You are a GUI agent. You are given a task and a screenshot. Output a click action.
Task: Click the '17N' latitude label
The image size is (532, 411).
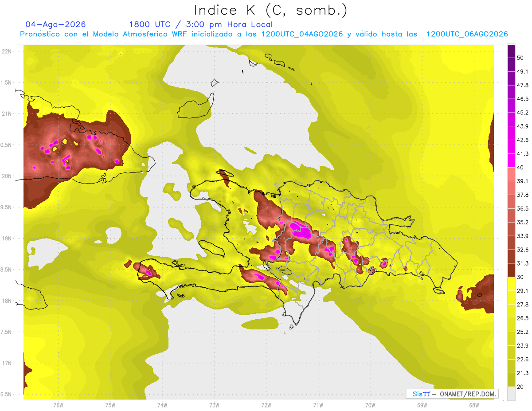point(7,363)
